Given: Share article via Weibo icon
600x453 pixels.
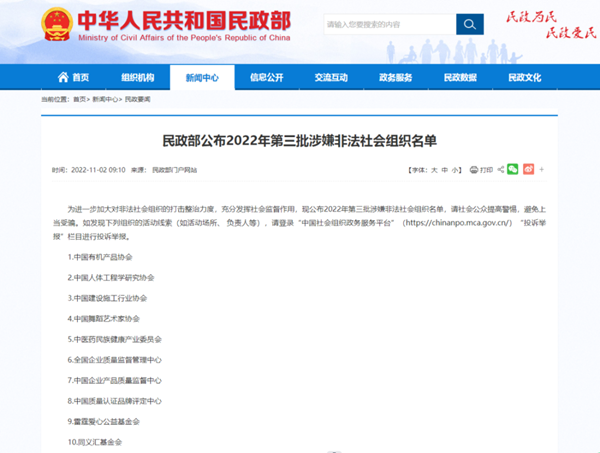Looking at the screenshot, I should tap(528, 170).
